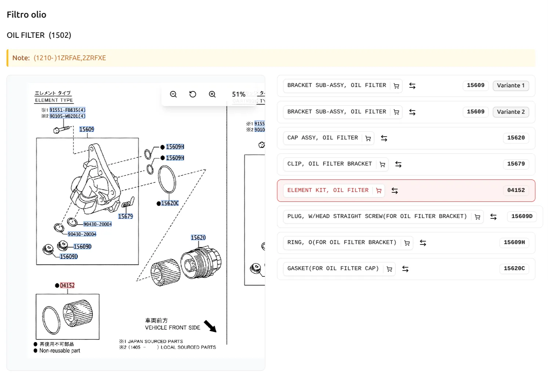Zoom in the parts diagram
Screen dimensions: 548x392
click(212, 94)
